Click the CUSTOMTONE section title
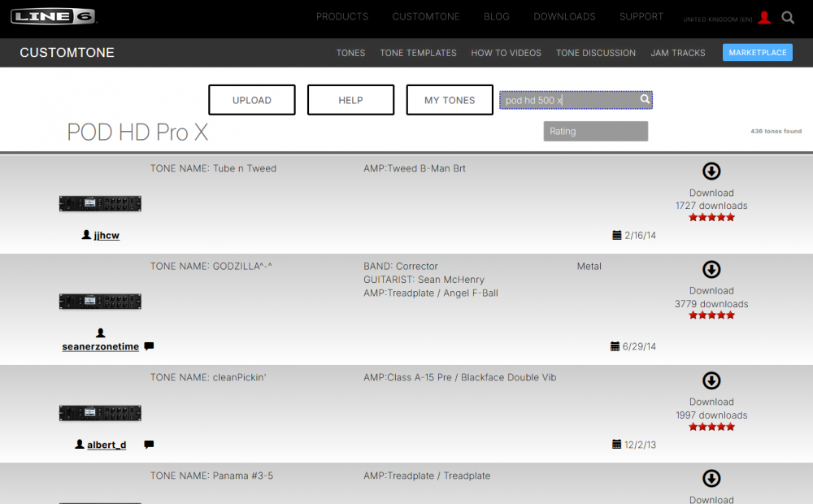 67,52
